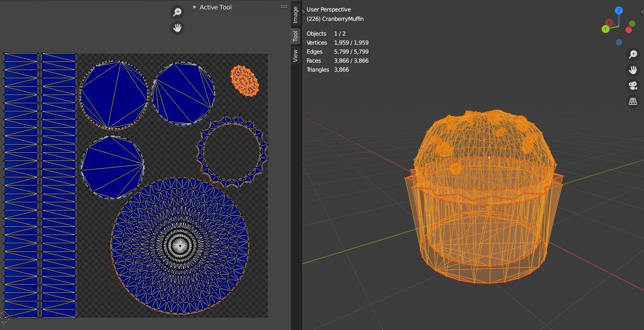Click the 3D viewport pan hand icon

[x=633, y=70]
